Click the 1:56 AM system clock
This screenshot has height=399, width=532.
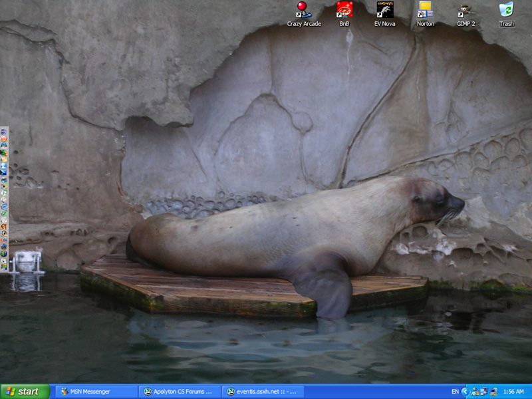[513, 392]
